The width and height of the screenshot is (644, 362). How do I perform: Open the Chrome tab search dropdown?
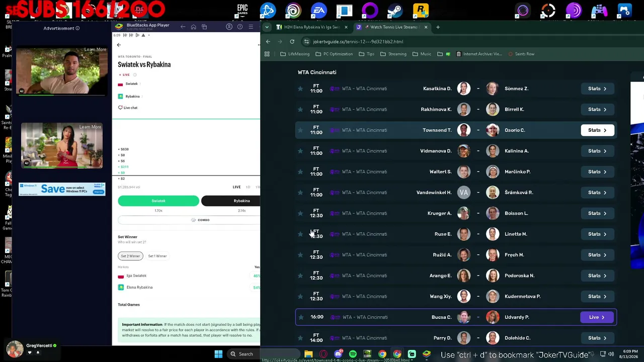pyautogui.click(x=267, y=27)
